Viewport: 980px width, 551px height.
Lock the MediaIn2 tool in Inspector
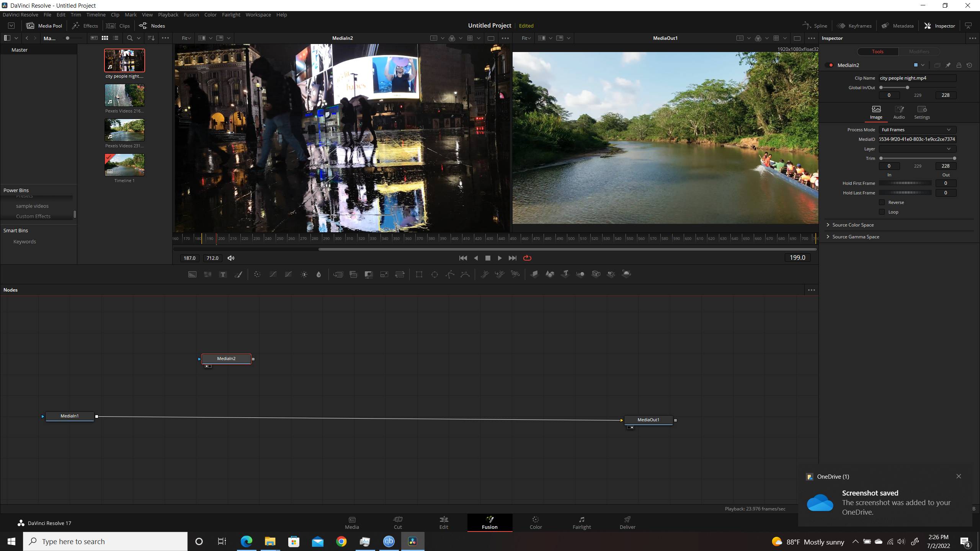point(959,65)
